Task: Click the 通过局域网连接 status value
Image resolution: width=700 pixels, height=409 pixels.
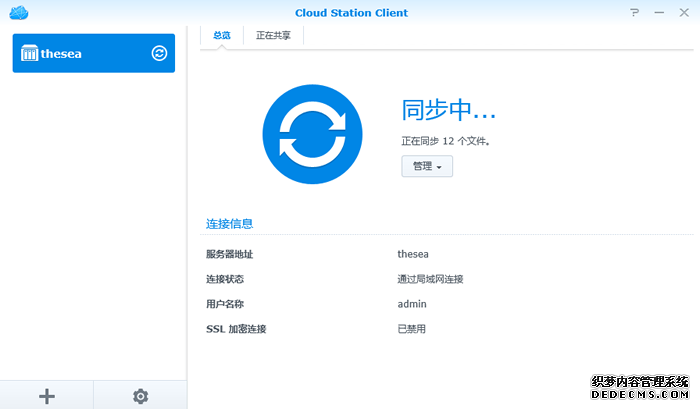Action: pyautogui.click(x=430, y=279)
